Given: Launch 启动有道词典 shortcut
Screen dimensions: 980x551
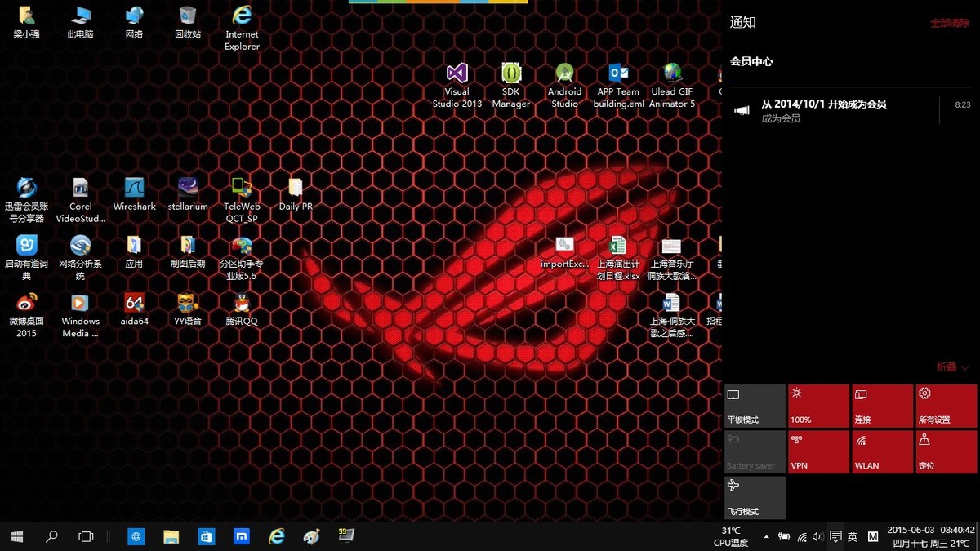Looking at the screenshot, I should [x=26, y=257].
